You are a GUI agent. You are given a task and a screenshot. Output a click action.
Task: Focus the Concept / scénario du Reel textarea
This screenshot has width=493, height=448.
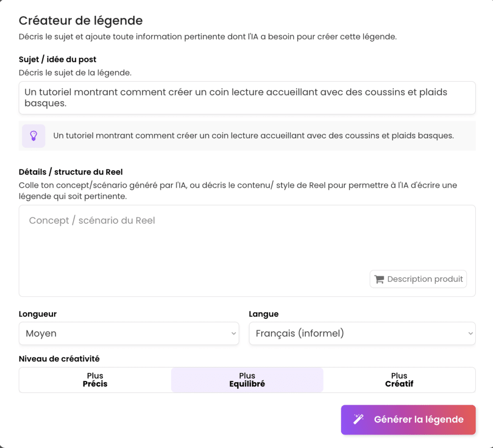click(x=193, y=241)
